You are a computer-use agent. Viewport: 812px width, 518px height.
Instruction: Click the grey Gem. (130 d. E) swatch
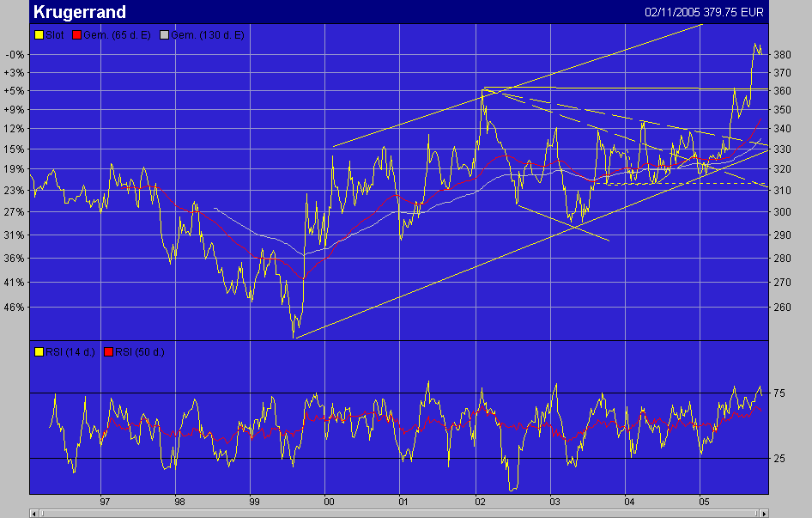[x=165, y=35]
